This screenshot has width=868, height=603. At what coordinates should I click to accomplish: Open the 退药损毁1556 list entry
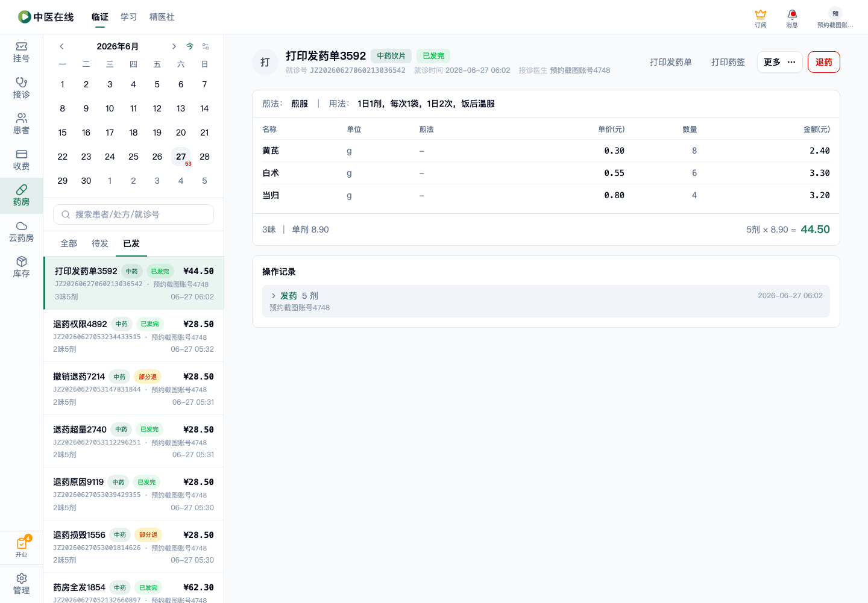[x=134, y=546]
